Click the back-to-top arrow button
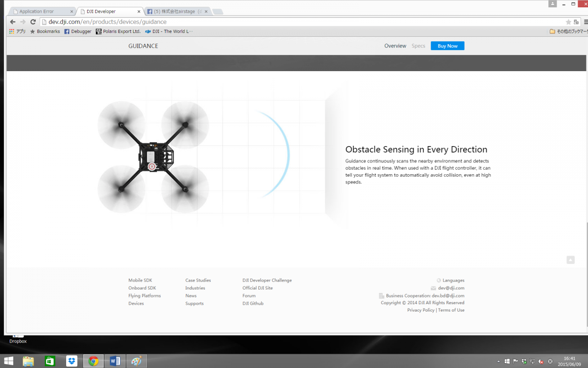This screenshot has height=368, width=588. tap(570, 260)
